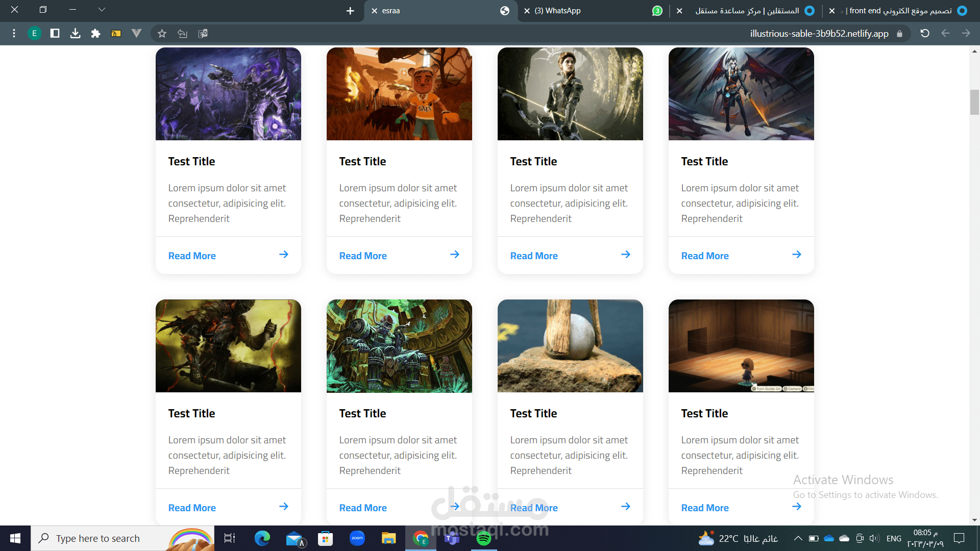
Task: Open Spotify from the taskbar
Action: pyautogui.click(x=483, y=538)
